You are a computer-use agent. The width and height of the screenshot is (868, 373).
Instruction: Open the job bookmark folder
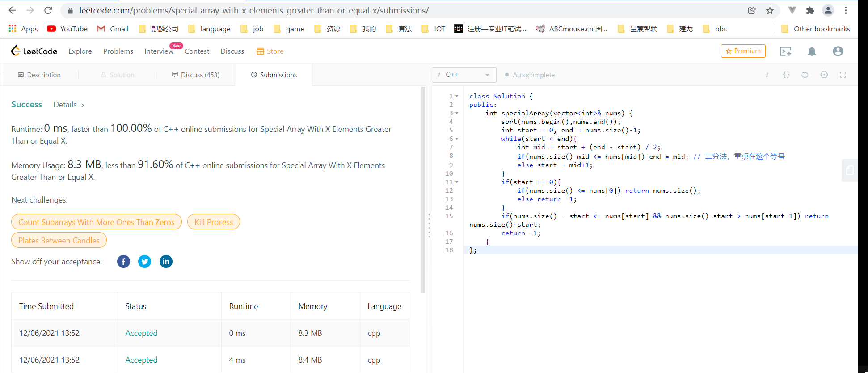[252, 29]
